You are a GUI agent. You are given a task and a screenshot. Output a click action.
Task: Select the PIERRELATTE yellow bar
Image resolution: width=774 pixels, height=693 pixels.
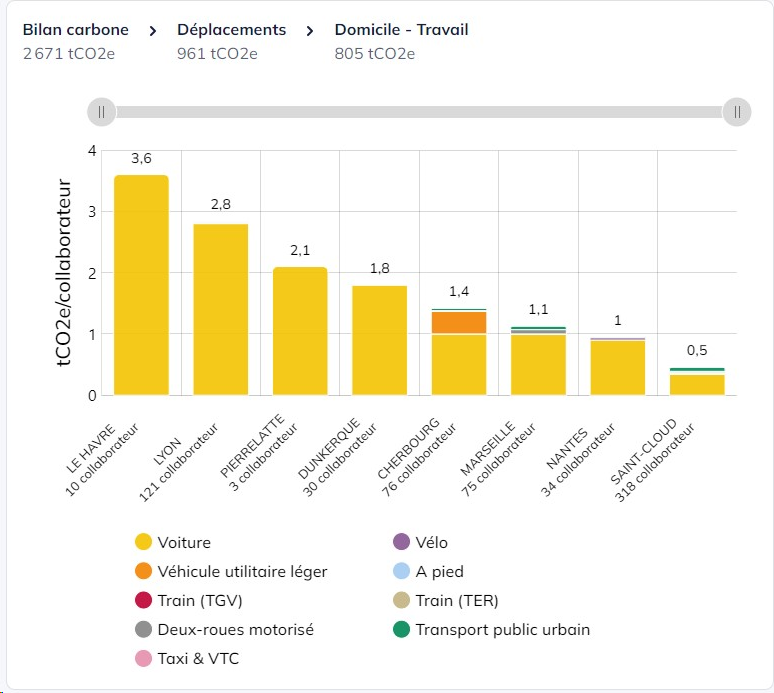pyautogui.click(x=300, y=331)
